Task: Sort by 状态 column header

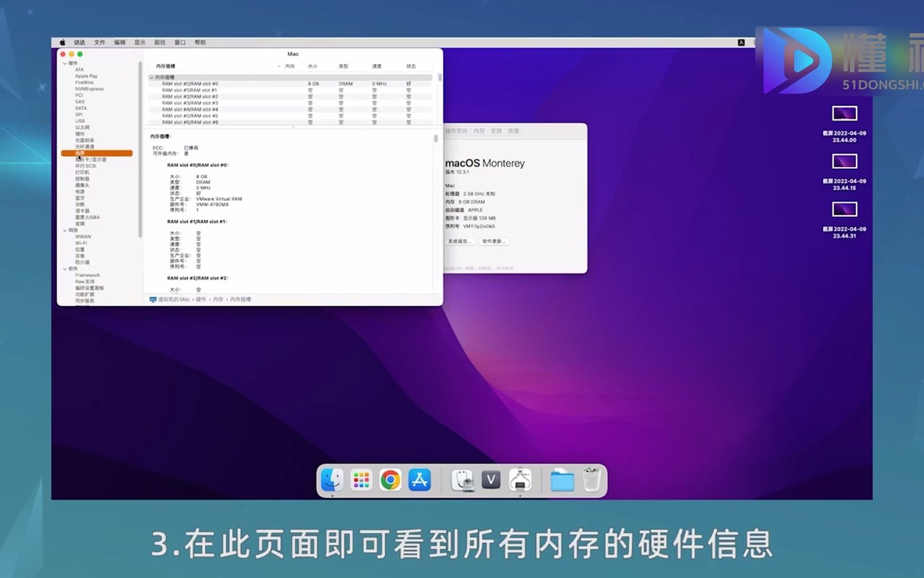Action: (x=411, y=66)
